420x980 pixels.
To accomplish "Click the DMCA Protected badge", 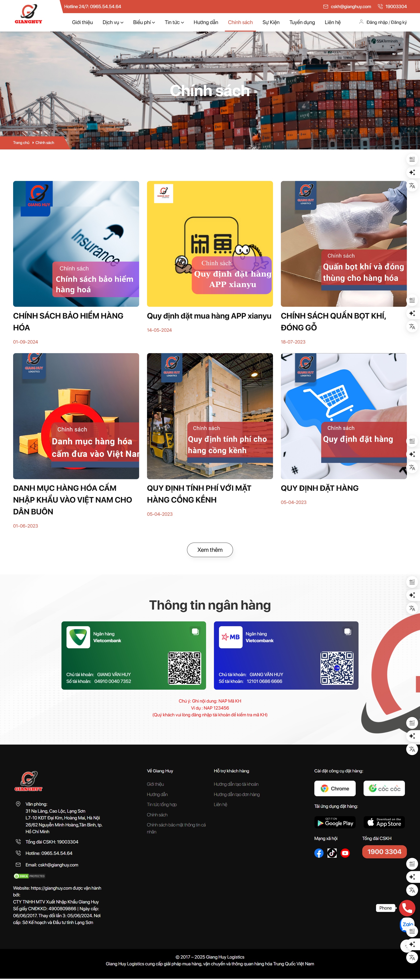I will pyautogui.click(x=30, y=876).
